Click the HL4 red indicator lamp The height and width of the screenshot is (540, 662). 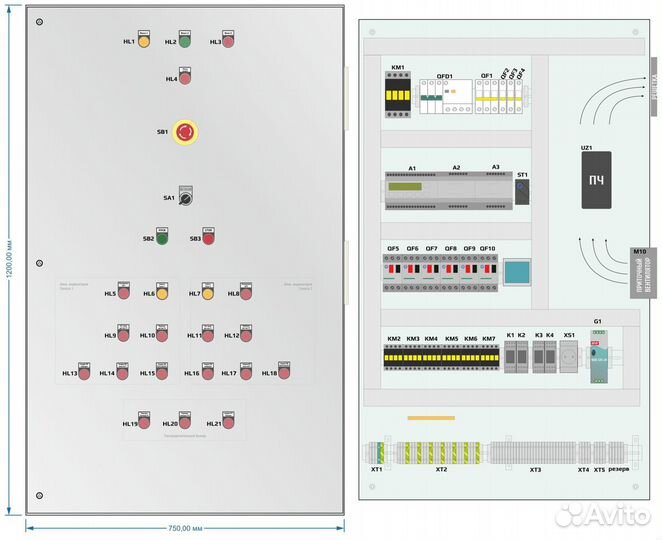[x=186, y=77]
